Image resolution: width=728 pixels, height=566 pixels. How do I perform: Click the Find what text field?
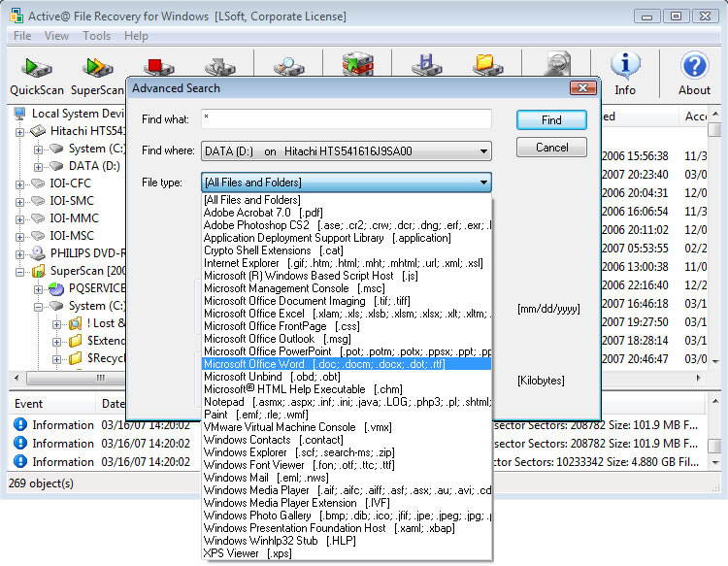tap(345, 118)
